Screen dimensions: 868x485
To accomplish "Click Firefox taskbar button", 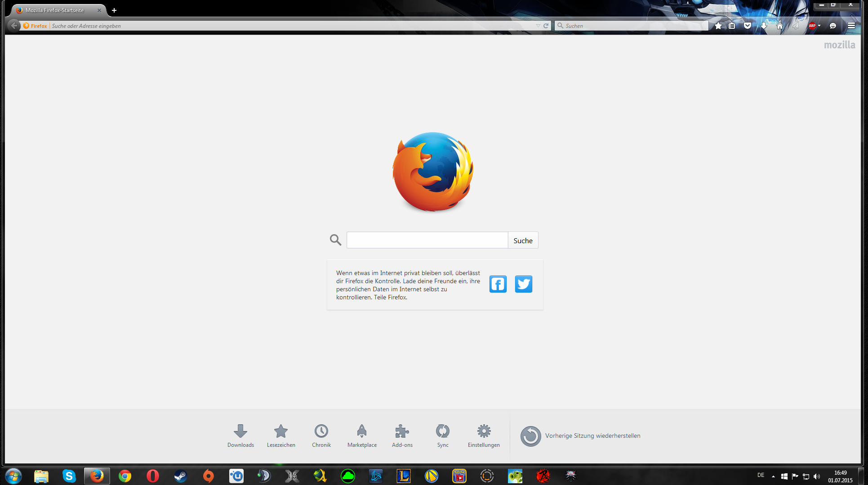I will tap(97, 476).
